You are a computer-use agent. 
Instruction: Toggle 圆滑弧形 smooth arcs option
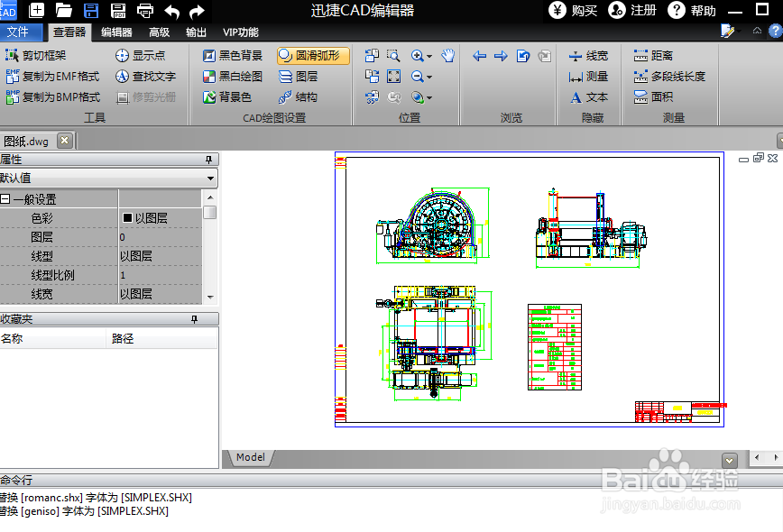[x=313, y=55]
